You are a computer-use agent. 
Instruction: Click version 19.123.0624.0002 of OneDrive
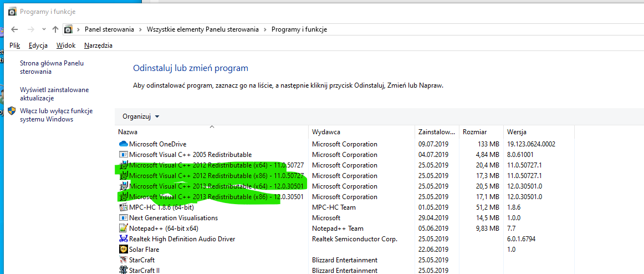(x=531, y=144)
